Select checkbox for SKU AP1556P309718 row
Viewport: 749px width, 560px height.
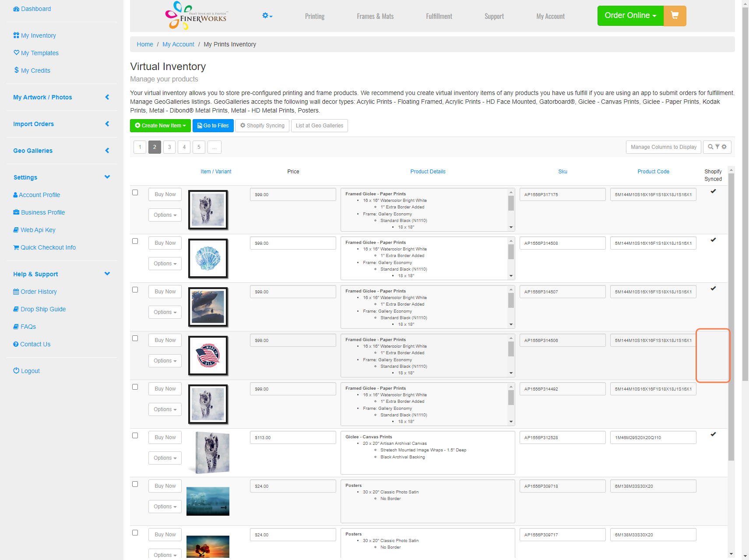pos(135,484)
